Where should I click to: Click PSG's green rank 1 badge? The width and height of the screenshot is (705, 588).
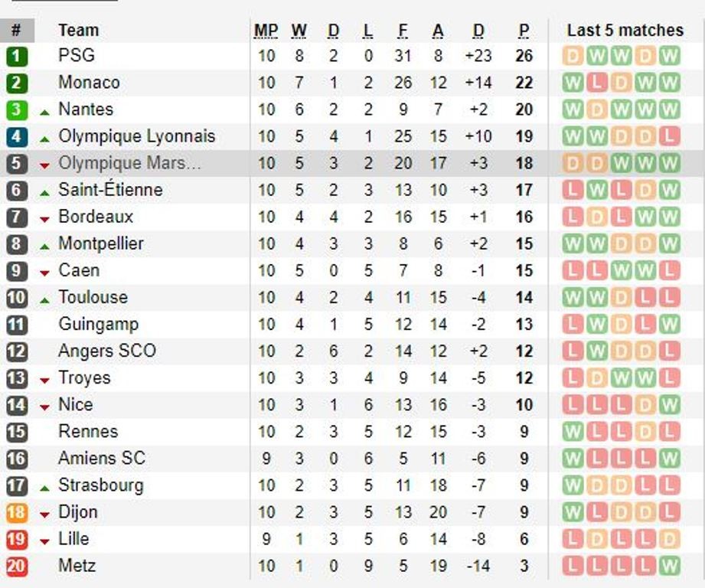point(16,56)
